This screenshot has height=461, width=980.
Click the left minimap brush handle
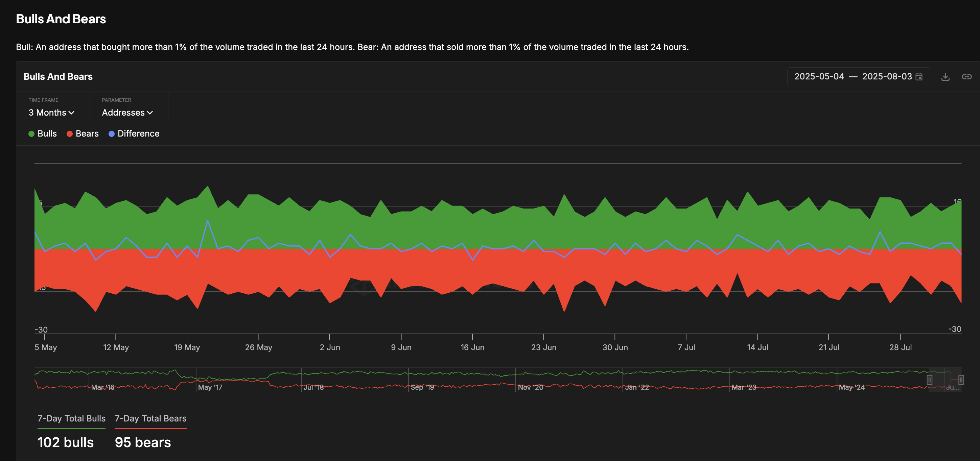coord(929,380)
